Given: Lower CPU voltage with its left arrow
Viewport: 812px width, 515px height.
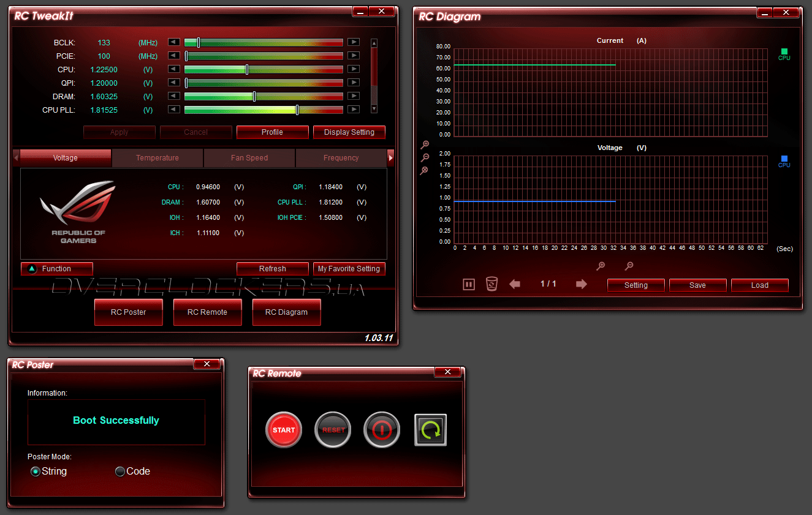Looking at the screenshot, I should coord(174,69).
